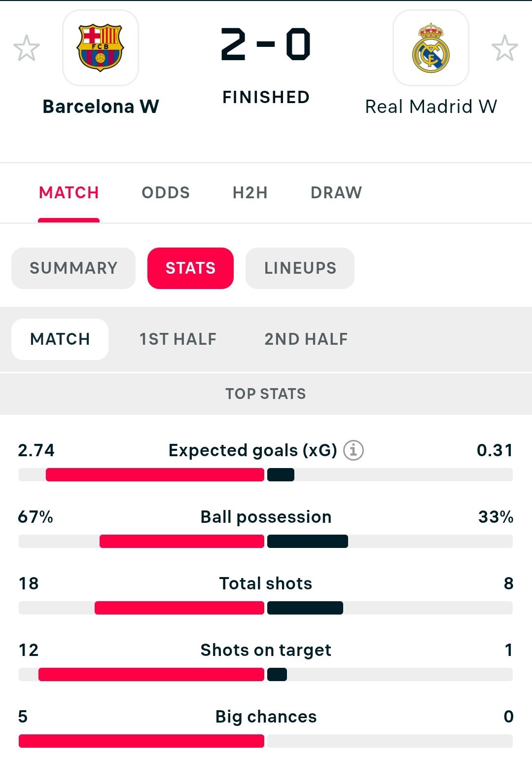Open the expected goals info icon
This screenshot has height=762, width=532.
353,450
